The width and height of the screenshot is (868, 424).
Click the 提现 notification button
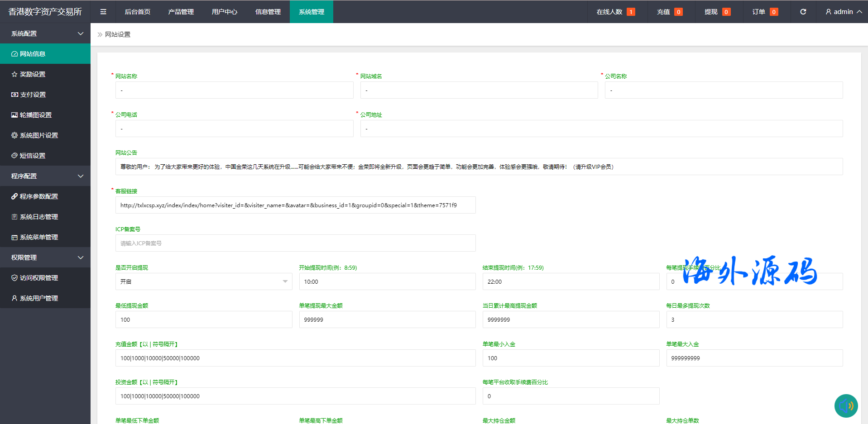point(717,12)
